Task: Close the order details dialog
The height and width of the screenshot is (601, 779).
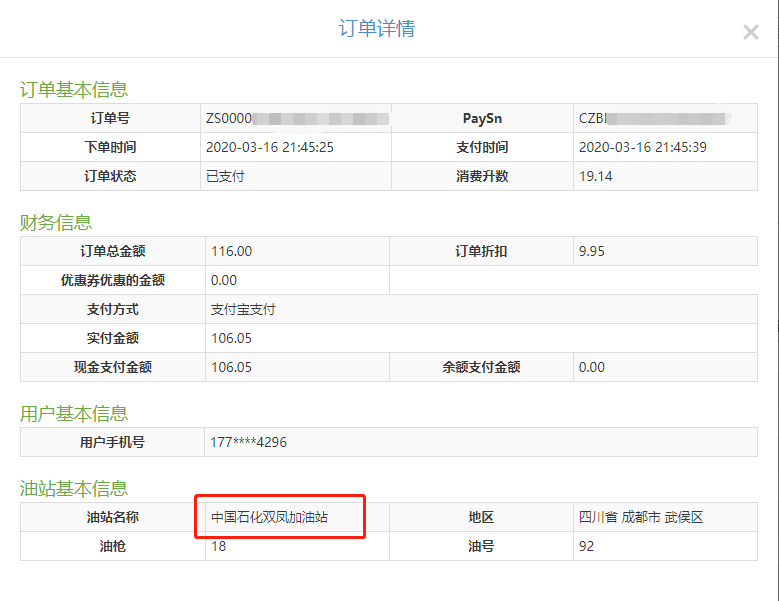Action: pyautogui.click(x=750, y=32)
